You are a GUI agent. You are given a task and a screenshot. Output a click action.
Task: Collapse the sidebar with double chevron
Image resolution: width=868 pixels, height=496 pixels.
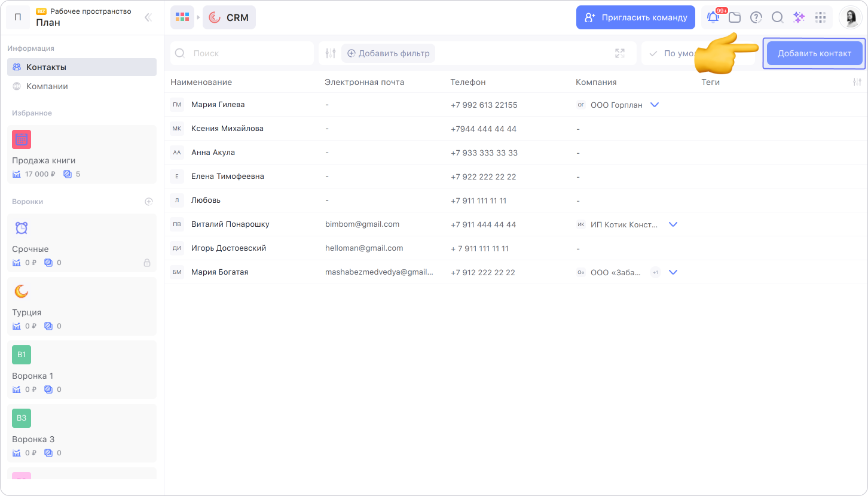pyautogui.click(x=148, y=18)
